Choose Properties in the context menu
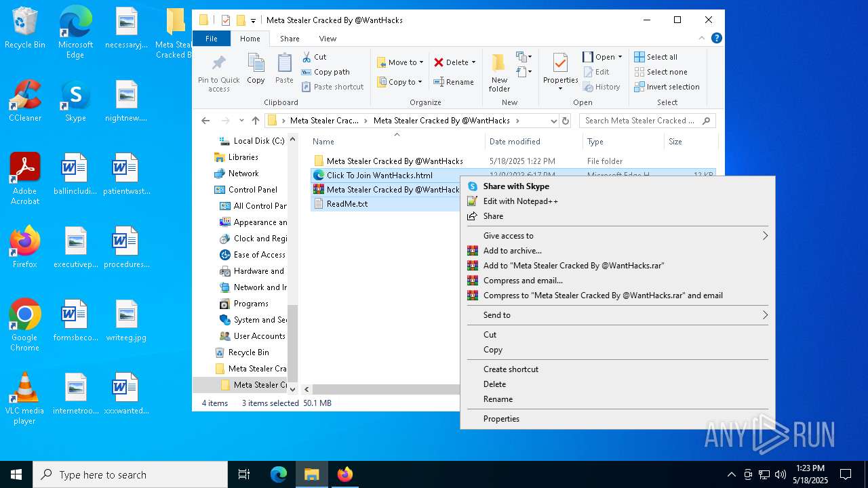 coord(617,419)
